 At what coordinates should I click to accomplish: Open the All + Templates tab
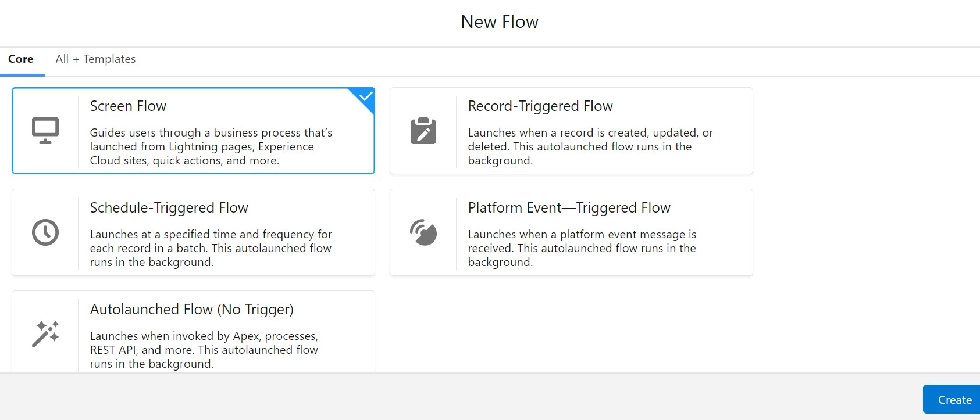pyautogui.click(x=95, y=59)
